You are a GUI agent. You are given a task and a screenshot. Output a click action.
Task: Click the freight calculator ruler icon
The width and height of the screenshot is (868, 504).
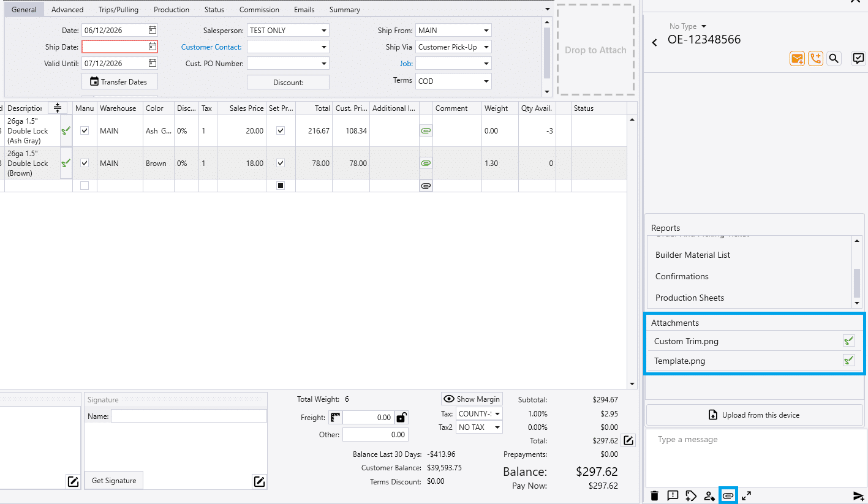point(336,418)
